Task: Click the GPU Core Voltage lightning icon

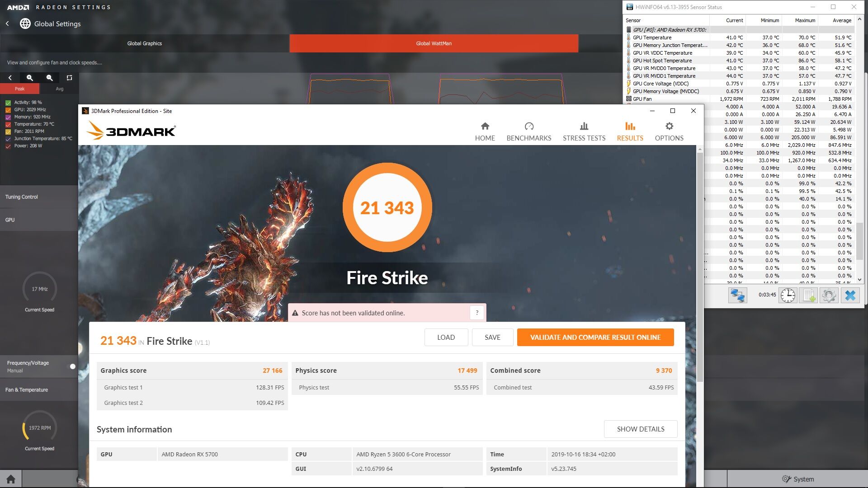Action: click(628, 84)
